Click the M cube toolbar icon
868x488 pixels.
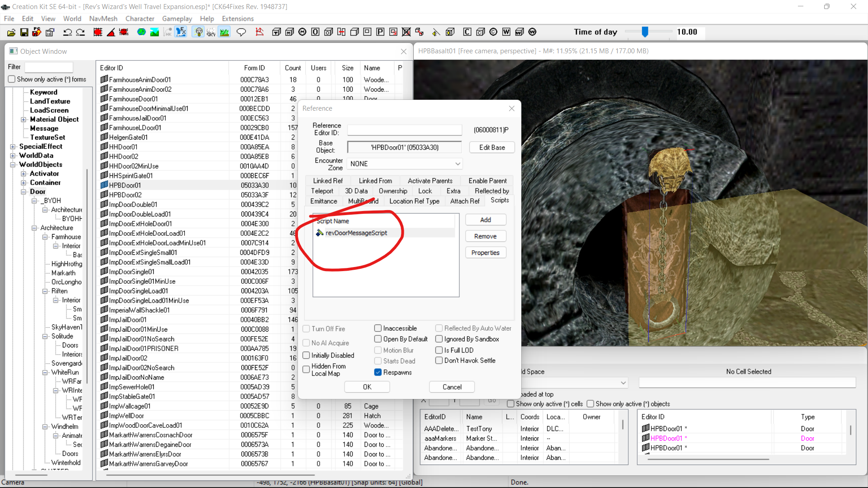[x=289, y=32]
